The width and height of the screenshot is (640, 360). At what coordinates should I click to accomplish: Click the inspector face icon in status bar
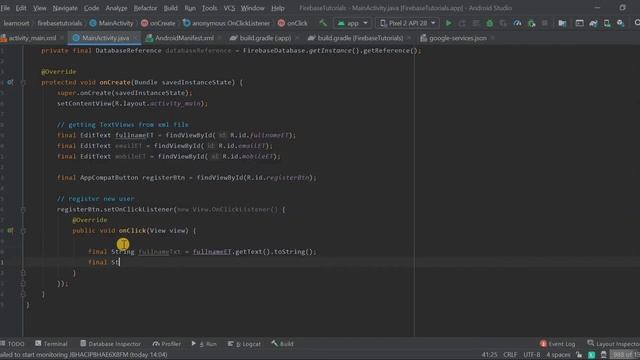click(604, 355)
